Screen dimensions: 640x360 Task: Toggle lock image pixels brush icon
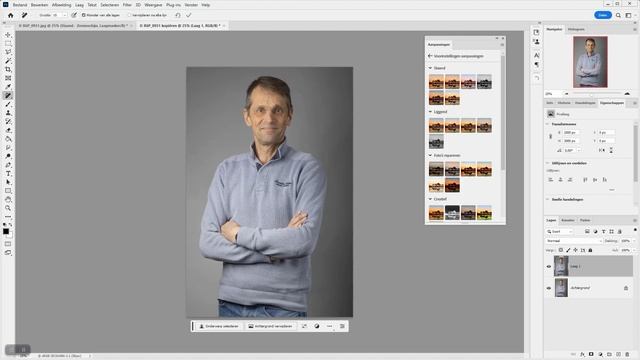click(x=568, y=250)
